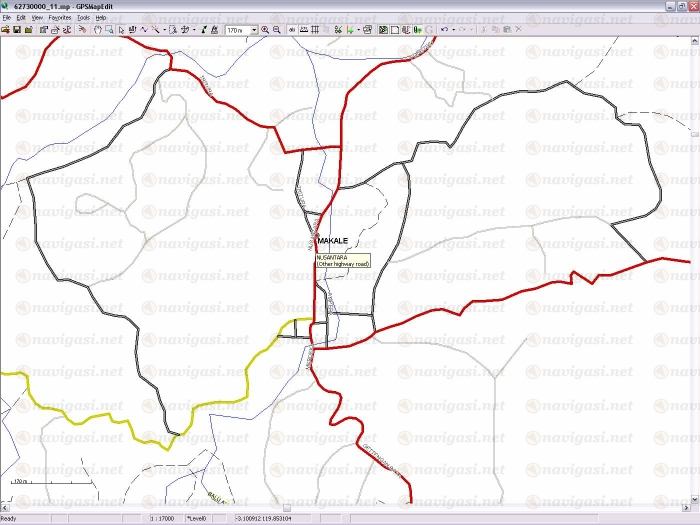Viewport: 700px width, 525px height.
Task: Expand the Undo history dropdown arrow
Action: pyautogui.click(x=452, y=30)
